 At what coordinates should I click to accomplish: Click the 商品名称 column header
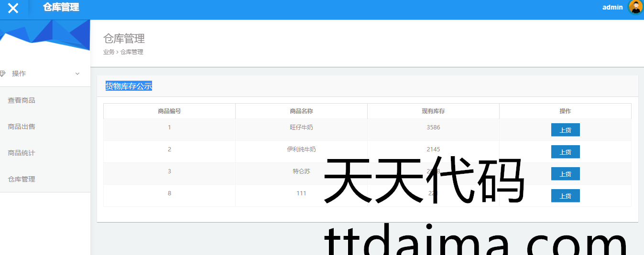click(x=301, y=111)
